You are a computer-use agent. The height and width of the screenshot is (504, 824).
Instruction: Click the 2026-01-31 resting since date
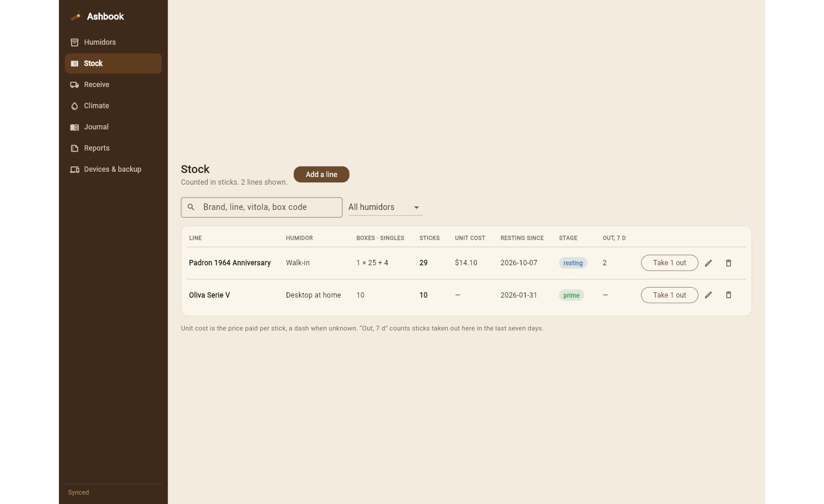click(519, 295)
